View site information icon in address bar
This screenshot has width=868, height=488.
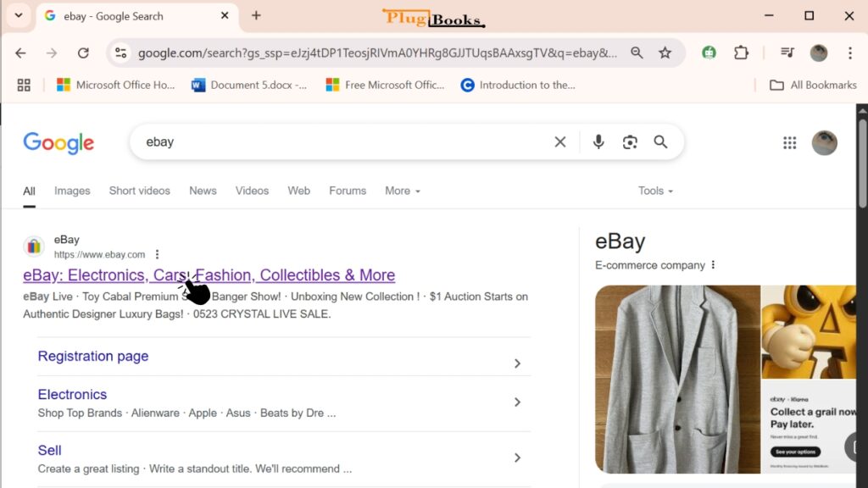coord(120,53)
